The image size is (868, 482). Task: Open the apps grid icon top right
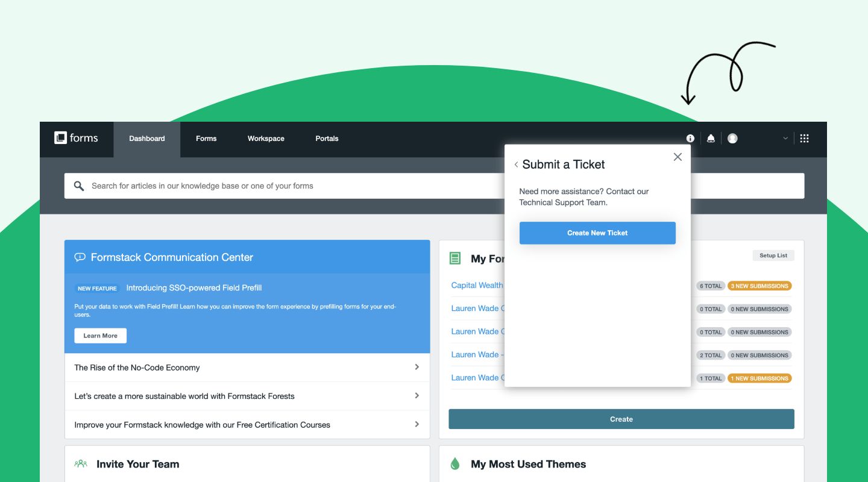(804, 138)
